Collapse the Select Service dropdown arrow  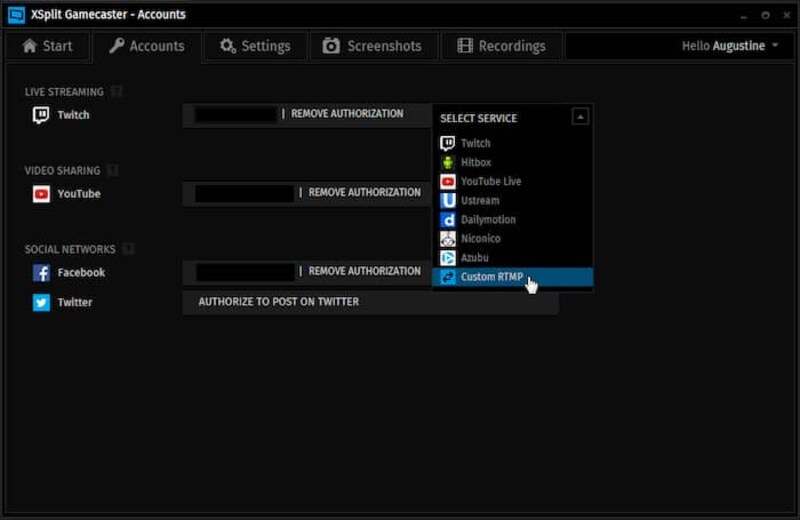point(580,117)
